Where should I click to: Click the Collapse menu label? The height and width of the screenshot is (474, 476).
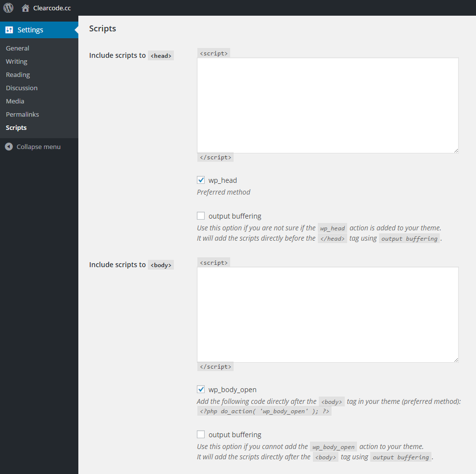pos(39,147)
